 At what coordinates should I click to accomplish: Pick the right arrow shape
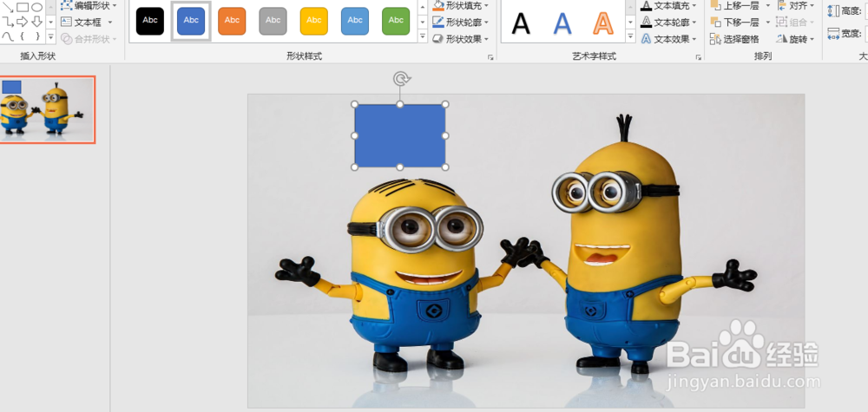pyautogui.click(x=23, y=22)
